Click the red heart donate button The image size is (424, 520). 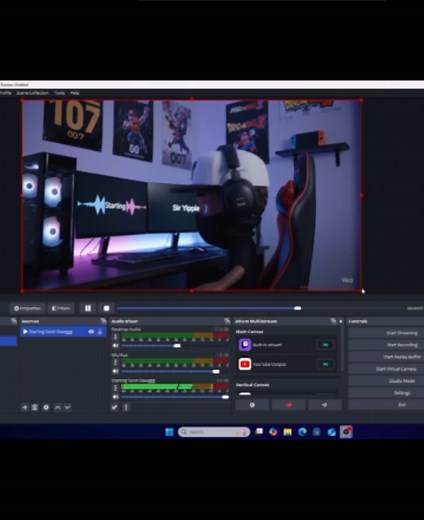289,405
